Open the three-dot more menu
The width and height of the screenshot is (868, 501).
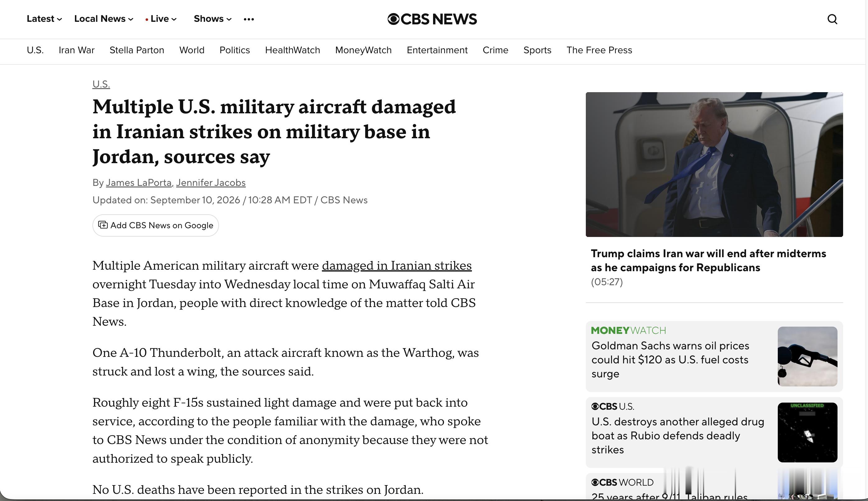(x=249, y=19)
